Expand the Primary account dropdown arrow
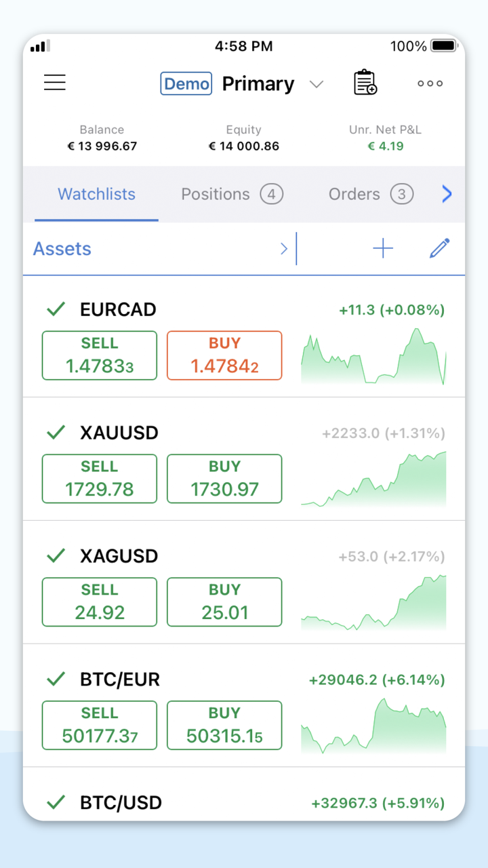The width and height of the screenshot is (488, 868). coord(316,84)
